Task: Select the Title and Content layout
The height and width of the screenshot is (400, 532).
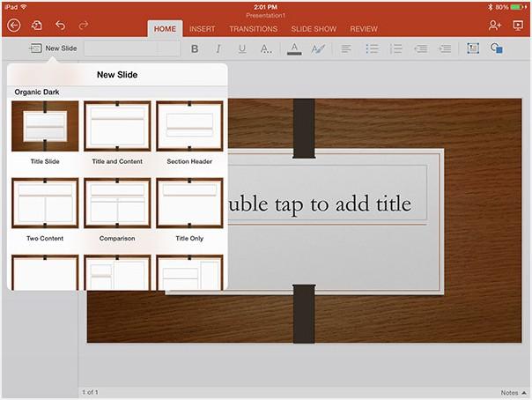Action: [117, 126]
